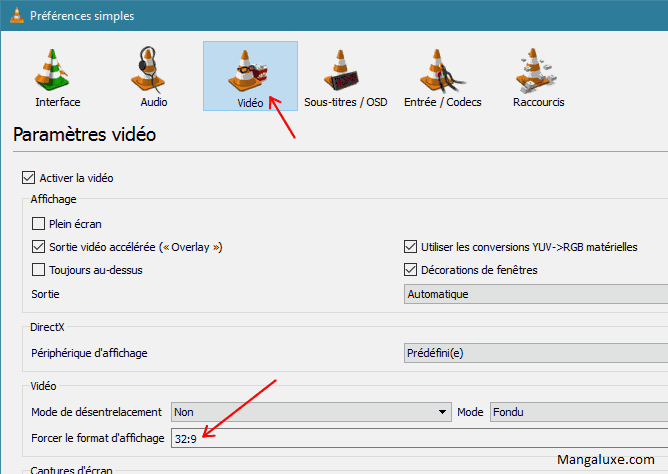The height and width of the screenshot is (474, 668).
Task: Open the Mode dropdown showing Fondu
Action: tap(577, 412)
